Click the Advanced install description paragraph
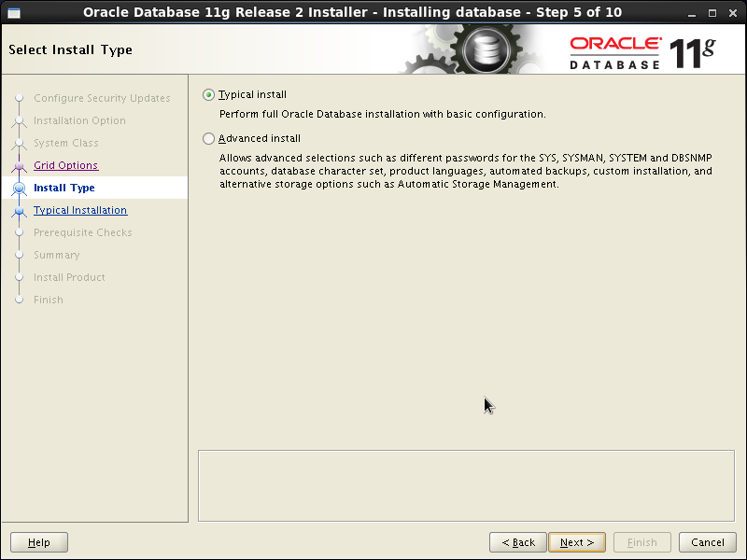Image resolution: width=747 pixels, height=560 pixels. 466,171
